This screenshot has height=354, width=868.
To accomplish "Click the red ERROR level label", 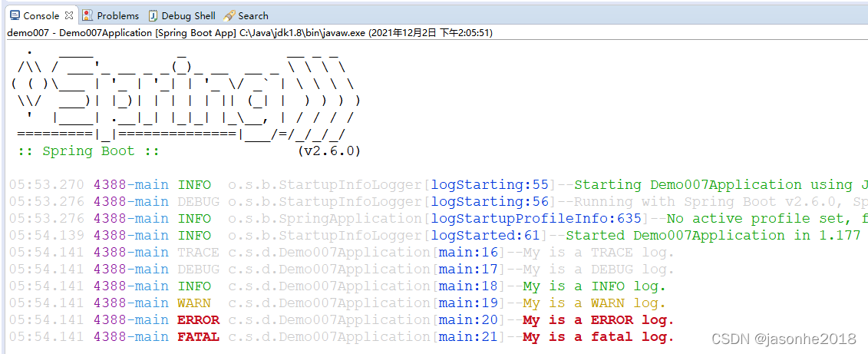I will (198, 320).
